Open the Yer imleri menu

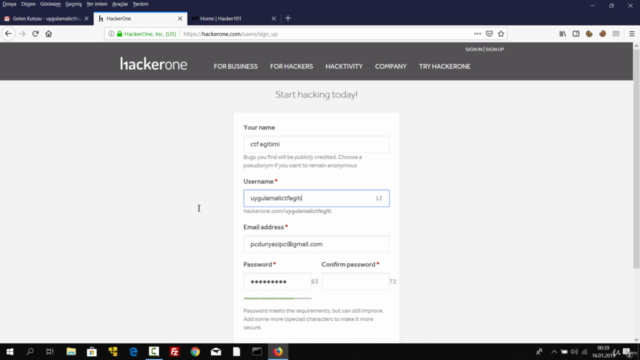pyautogui.click(x=97, y=4)
